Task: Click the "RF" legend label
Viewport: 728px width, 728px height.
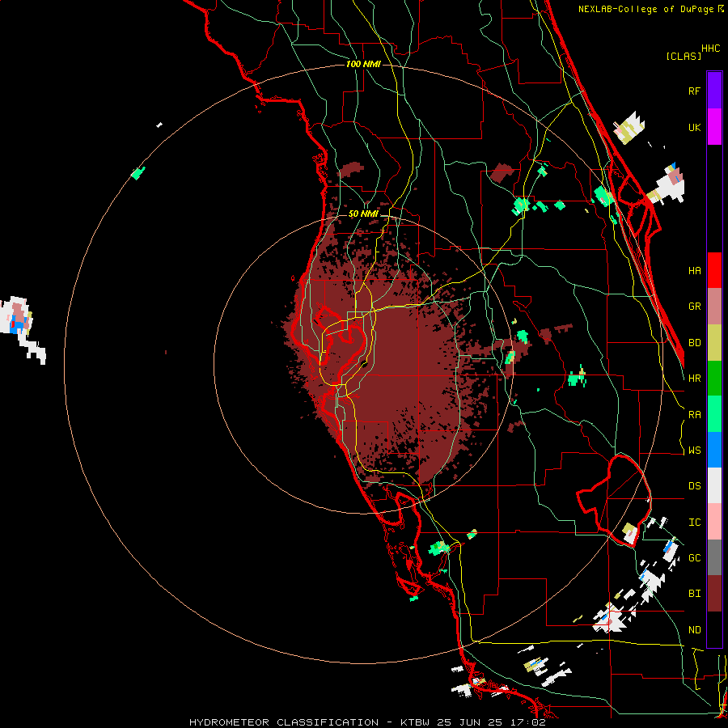Action: tap(695, 91)
